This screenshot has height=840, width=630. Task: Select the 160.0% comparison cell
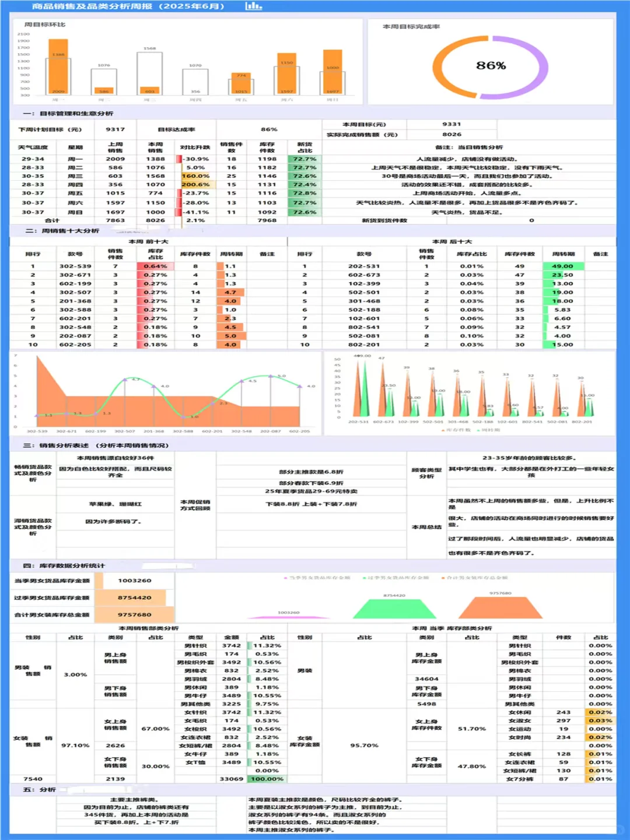(195, 176)
